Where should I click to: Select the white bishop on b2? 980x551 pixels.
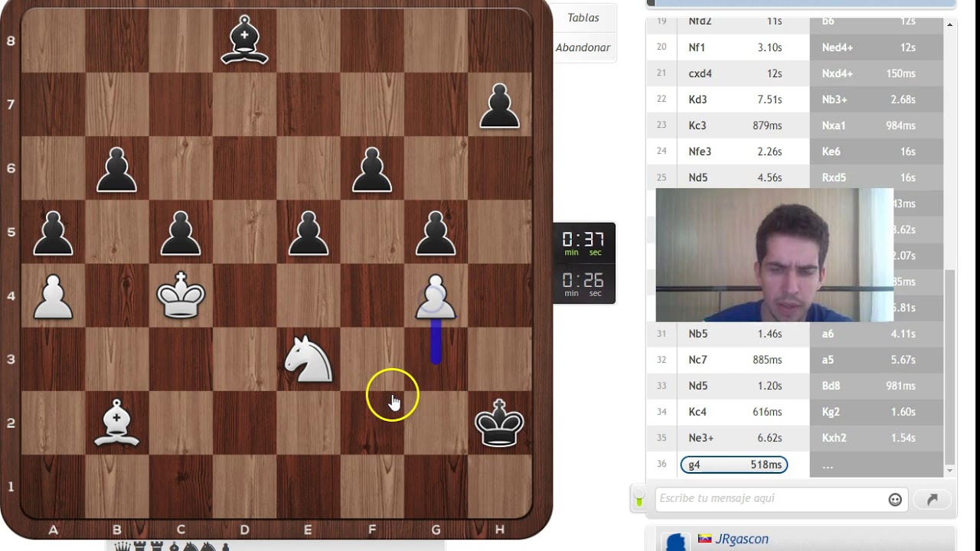tap(116, 422)
